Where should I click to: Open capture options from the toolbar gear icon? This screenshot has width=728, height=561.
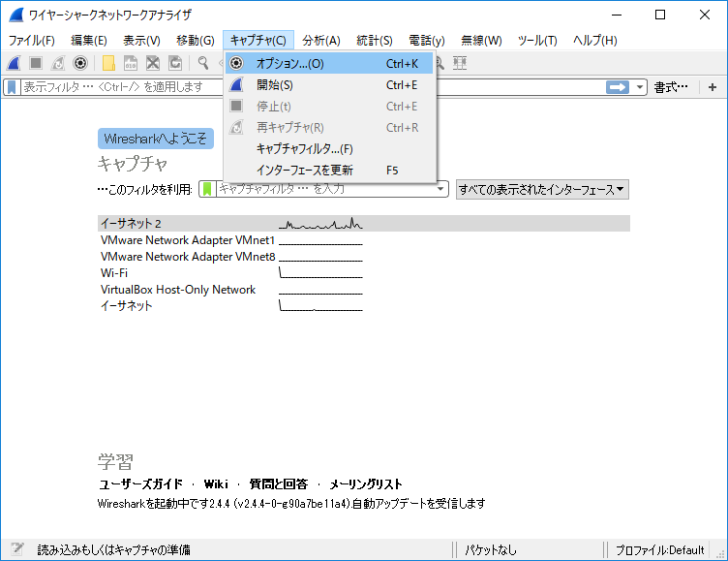pyautogui.click(x=80, y=63)
